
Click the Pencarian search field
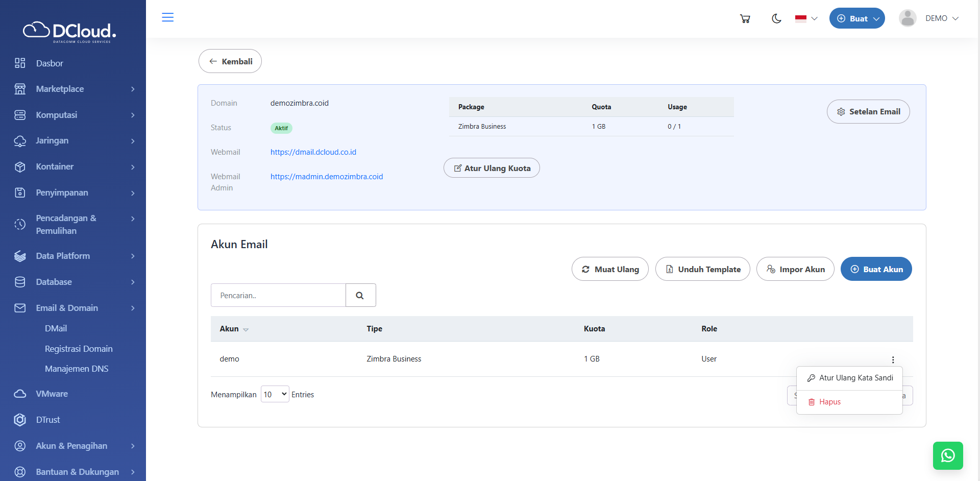(278, 295)
